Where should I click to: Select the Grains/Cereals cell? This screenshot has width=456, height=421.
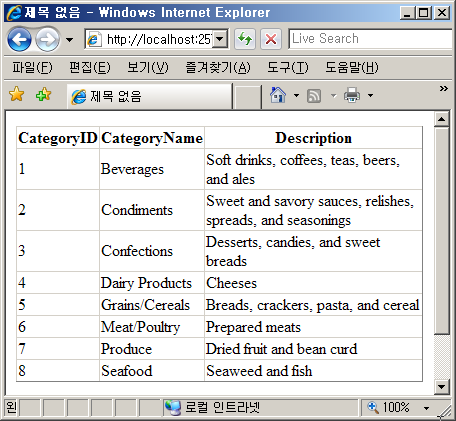click(x=152, y=305)
